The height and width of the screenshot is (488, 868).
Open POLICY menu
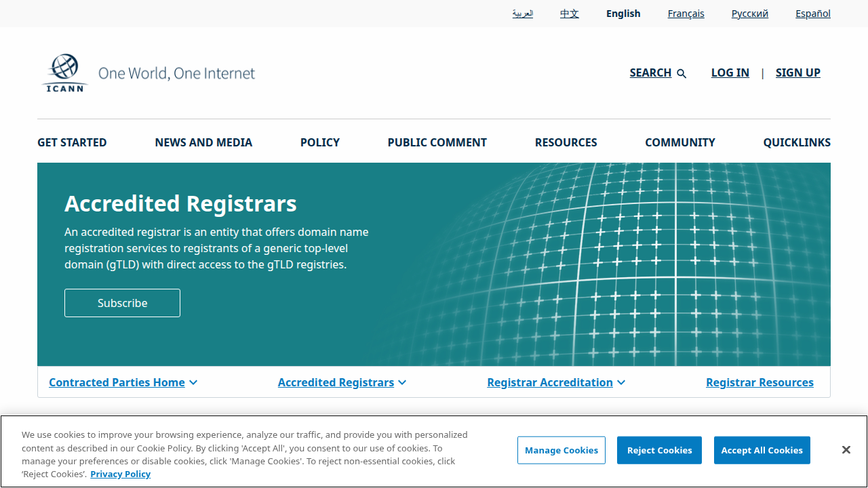320,142
